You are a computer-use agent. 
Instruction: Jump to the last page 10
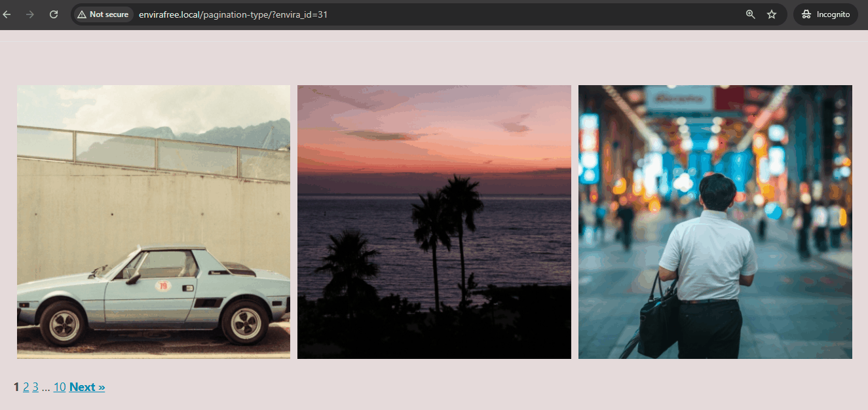(60, 387)
